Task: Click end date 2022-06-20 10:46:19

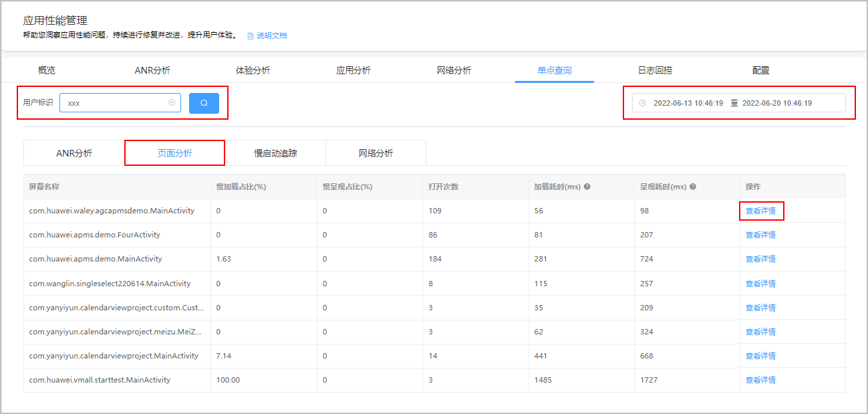Action: tap(777, 103)
